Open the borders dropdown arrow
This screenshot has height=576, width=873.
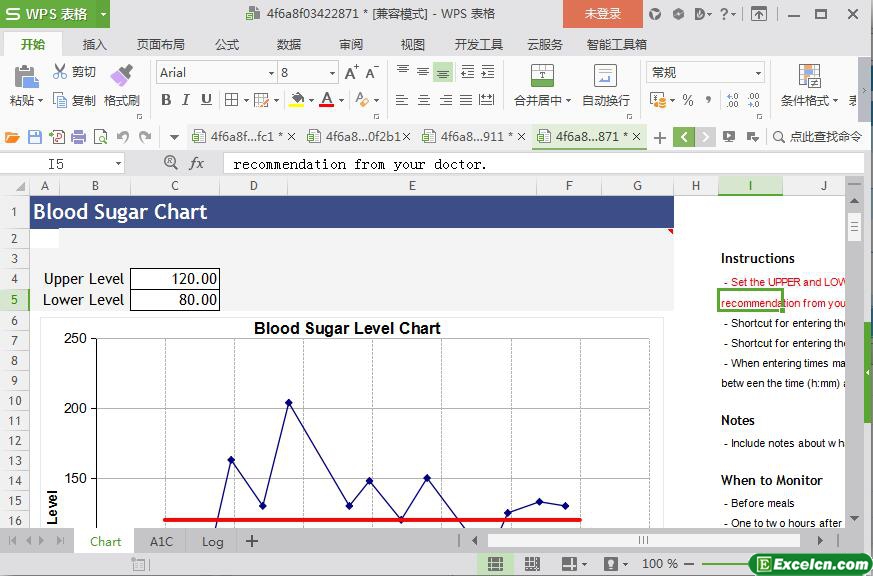click(246, 100)
